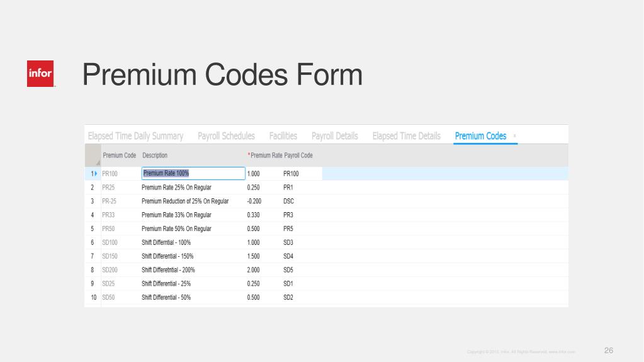This screenshot has height=362, width=644.
Task: Click the PR50 premium code cell
Action: point(108,229)
